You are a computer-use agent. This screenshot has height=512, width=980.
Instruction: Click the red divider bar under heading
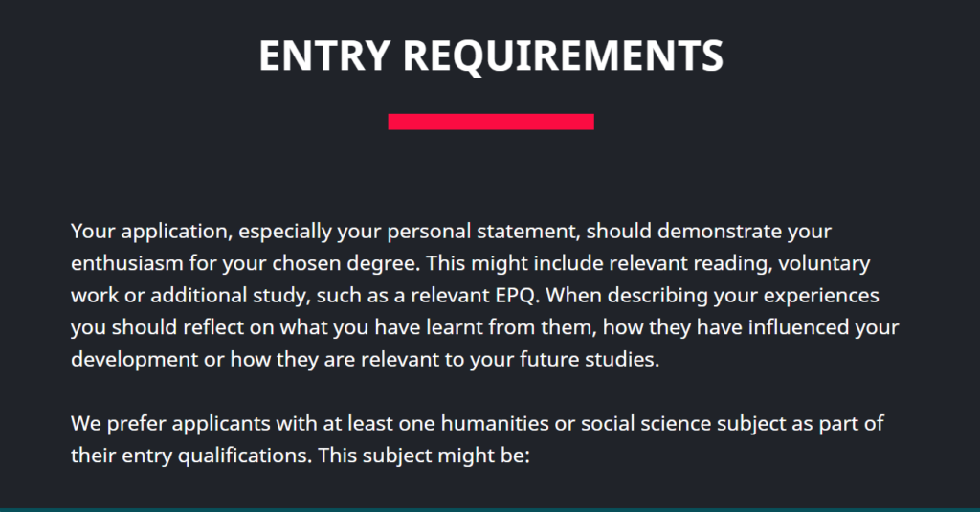[491, 122]
